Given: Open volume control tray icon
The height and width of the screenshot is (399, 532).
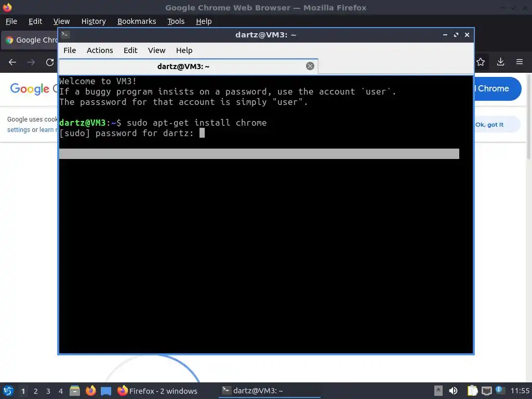Looking at the screenshot, I should coord(453,391).
